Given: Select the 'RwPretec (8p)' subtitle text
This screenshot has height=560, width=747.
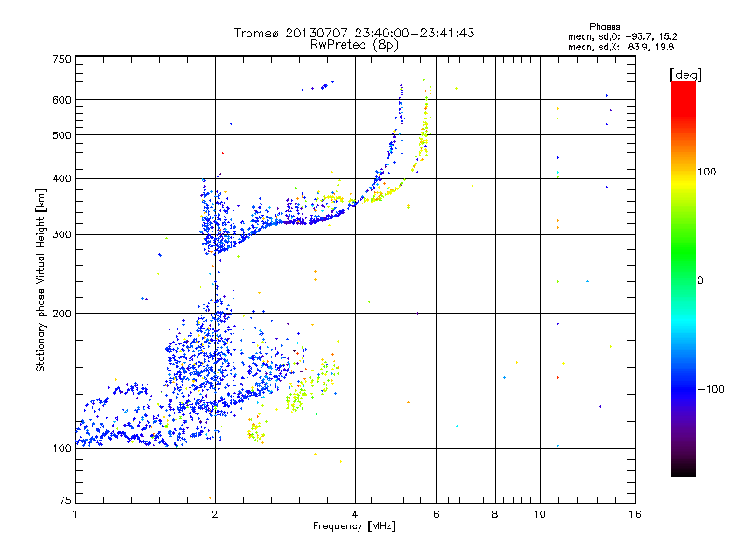Looking at the screenshot, I should (x=354, y=45).
